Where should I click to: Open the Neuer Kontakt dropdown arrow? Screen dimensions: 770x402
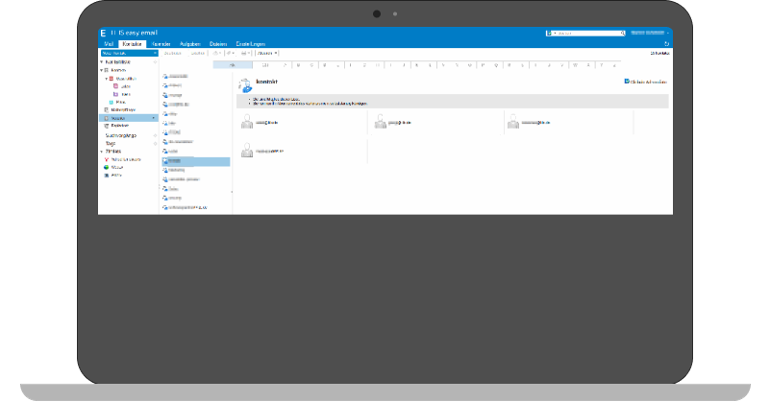coord(155,53)
